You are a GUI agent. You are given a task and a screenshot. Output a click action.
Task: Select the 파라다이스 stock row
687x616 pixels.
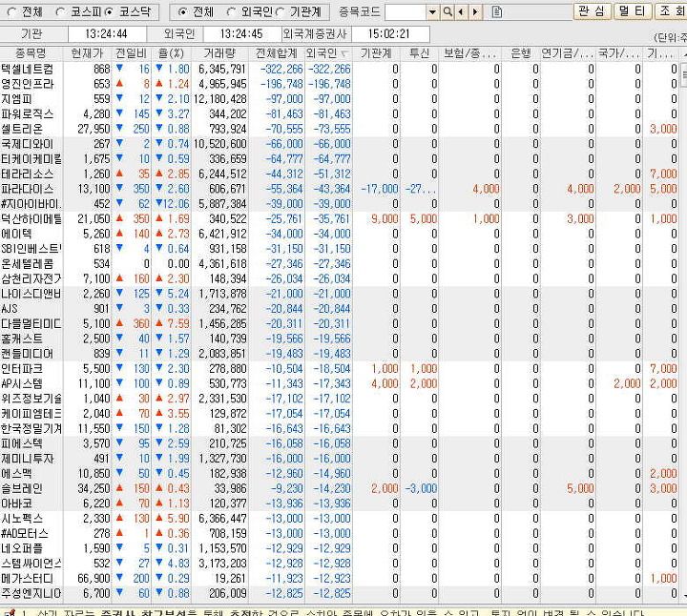click(339, 189)
